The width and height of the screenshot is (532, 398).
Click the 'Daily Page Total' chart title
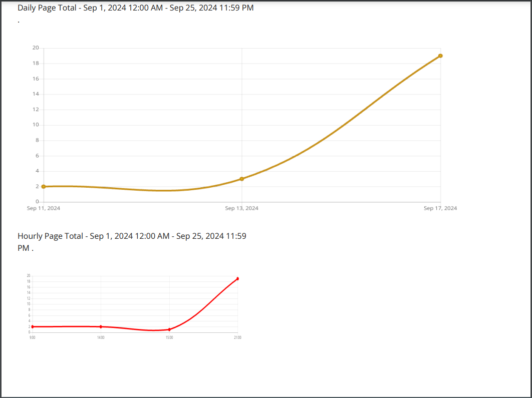pyautogui.click(x=135, y=8)
